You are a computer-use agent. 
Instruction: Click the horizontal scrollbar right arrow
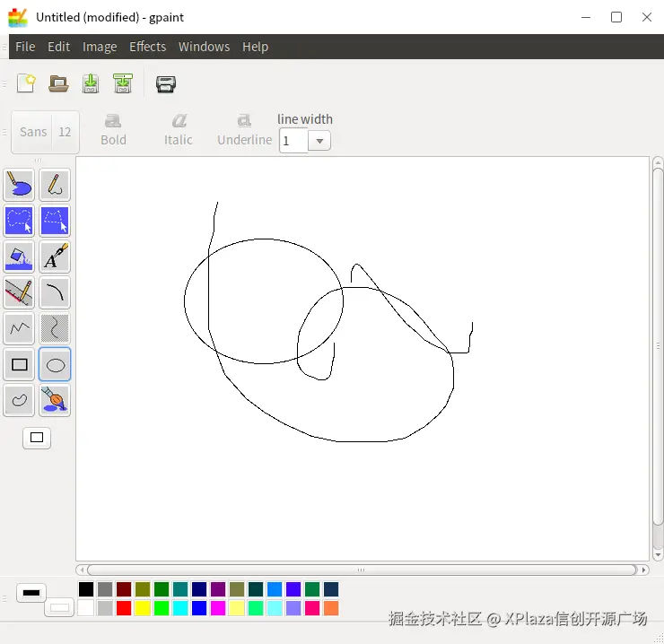643,570
